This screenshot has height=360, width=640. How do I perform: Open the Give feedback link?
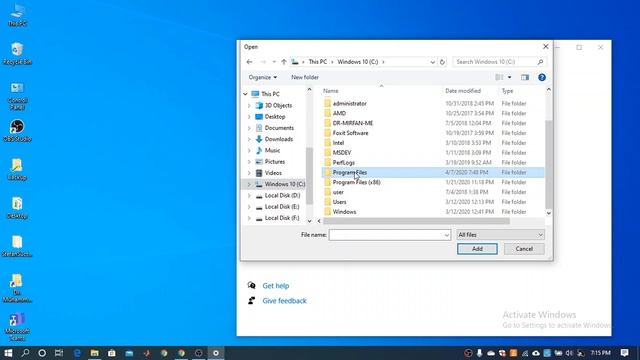pos(284,301)
